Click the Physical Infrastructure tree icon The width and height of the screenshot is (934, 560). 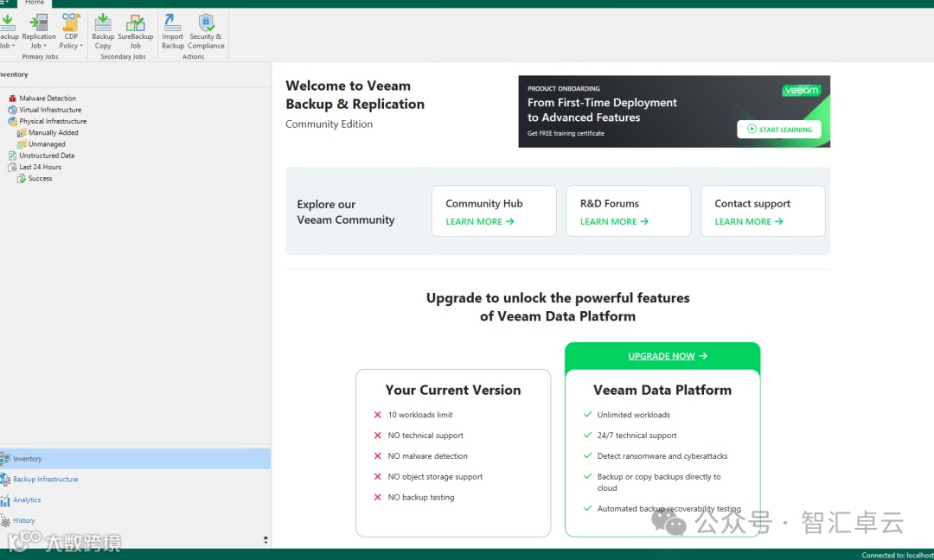click(12, 121)
